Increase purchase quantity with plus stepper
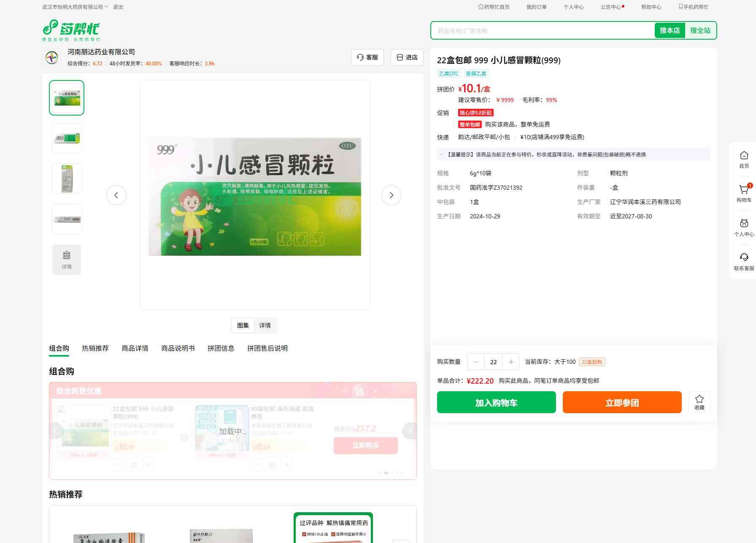The width and height of the screenshot is (756, 543). [x=511, y=362]
